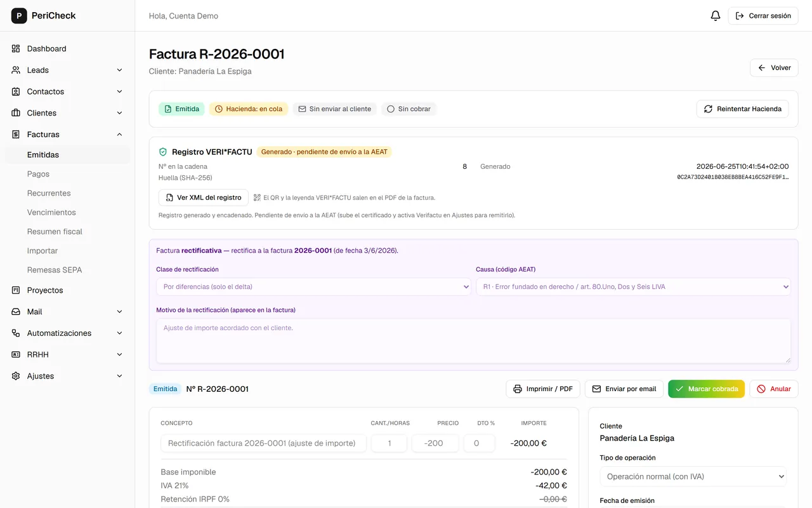Click "Cliente: Panadería La Espiga" subtitle

point(200,72)
